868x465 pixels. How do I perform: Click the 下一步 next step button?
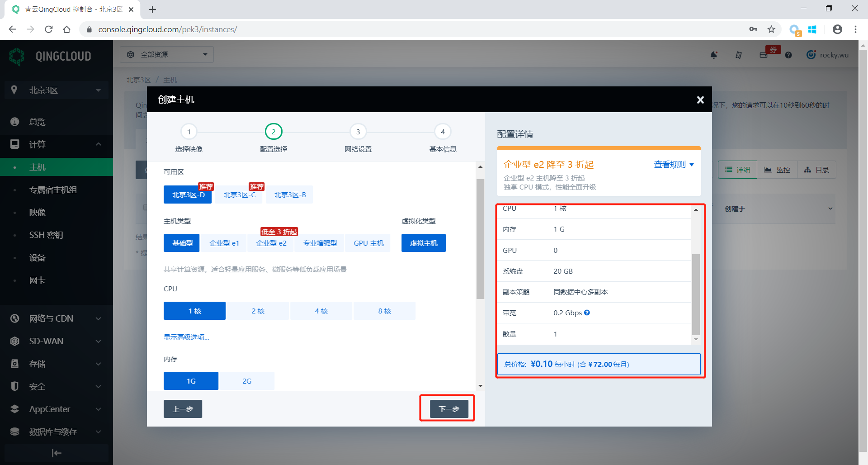pyautogui.click(x=449, y=409)
